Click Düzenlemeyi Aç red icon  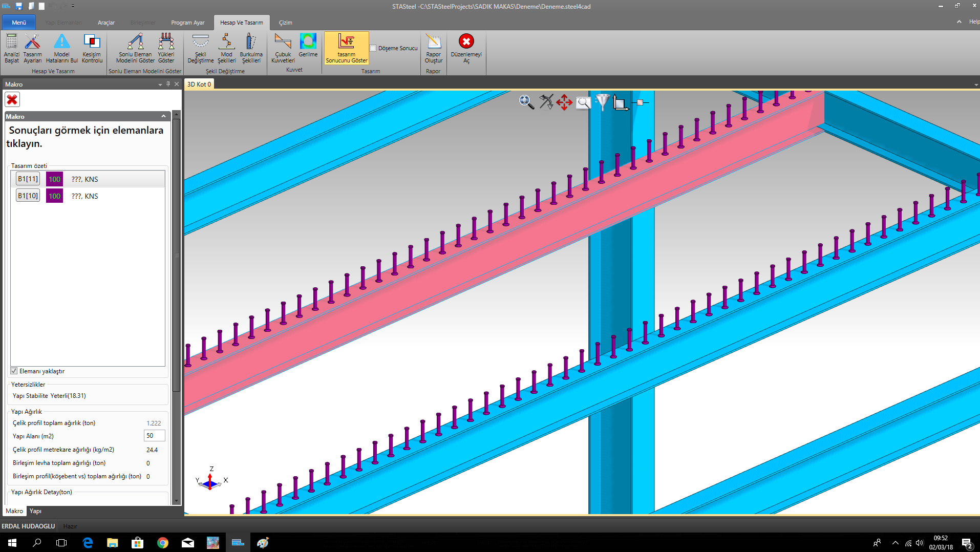tap(466, 48)
